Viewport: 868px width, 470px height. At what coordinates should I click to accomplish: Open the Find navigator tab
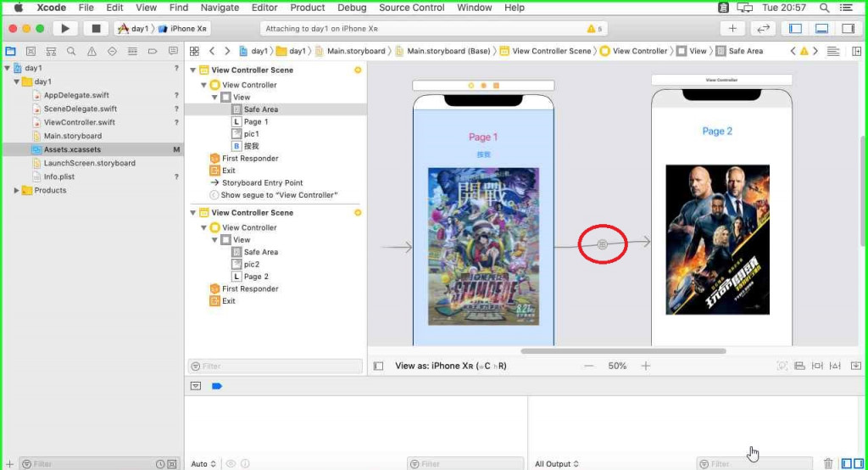(71, 51)
